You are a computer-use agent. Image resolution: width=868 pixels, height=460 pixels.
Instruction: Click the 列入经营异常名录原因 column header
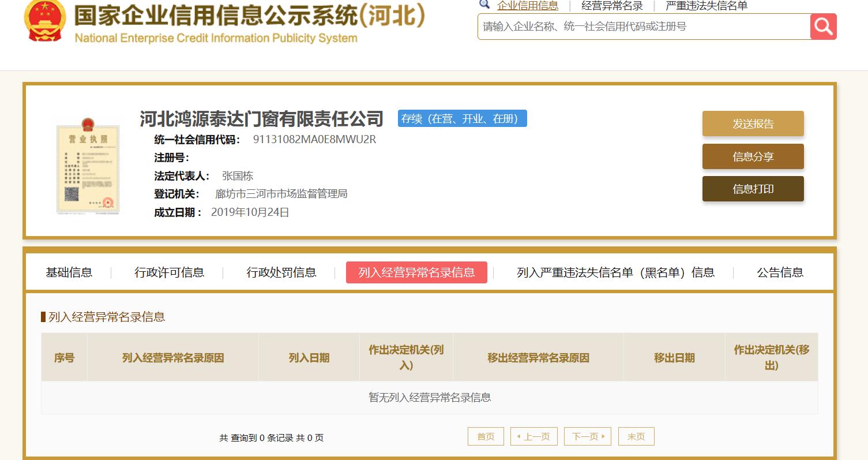(173, 358)
